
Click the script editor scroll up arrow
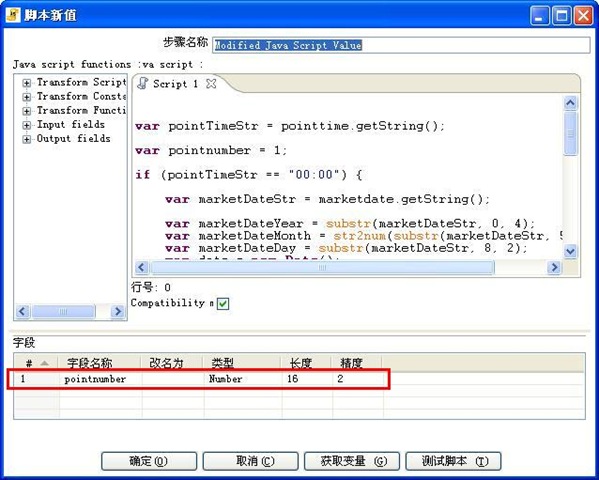[x=570, y=103]
